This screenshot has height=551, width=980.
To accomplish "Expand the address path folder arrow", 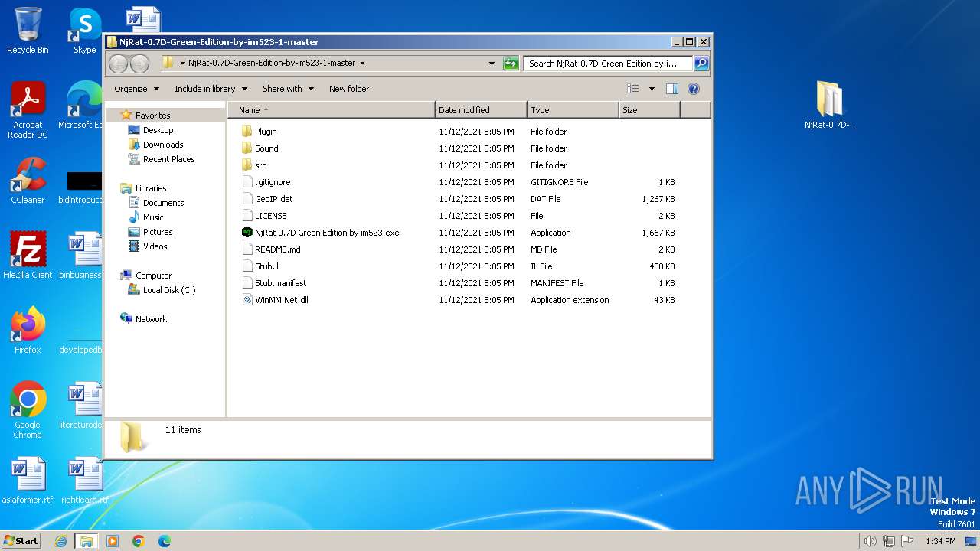I will coord(362,64).
